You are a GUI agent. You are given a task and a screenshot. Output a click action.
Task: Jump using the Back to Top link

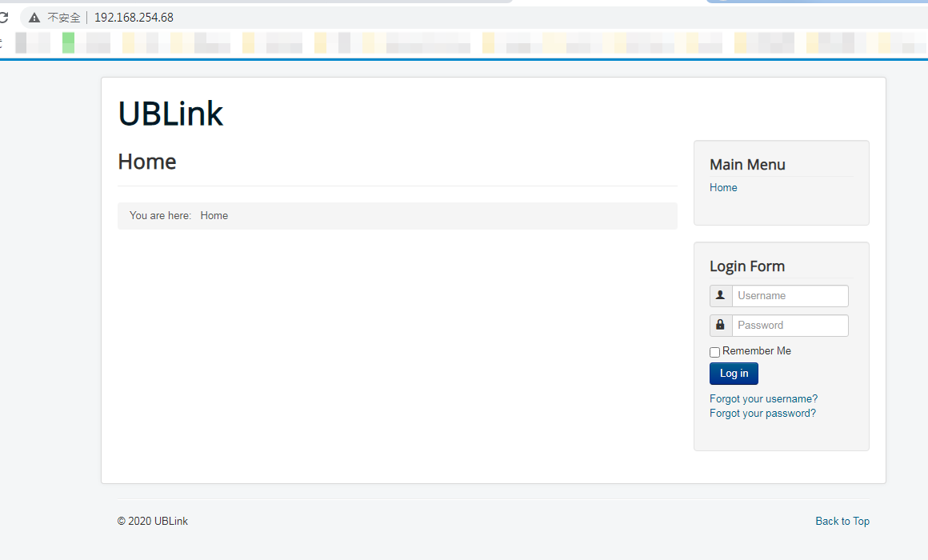[842, 522]
